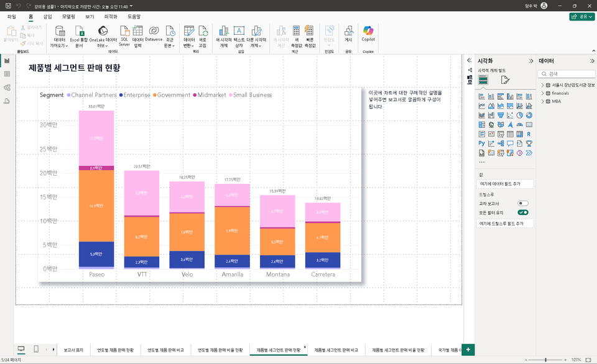Select the Python (Py) visual icon
The width and height of the screenshot is (597, 364).
[x=481, y=143]
